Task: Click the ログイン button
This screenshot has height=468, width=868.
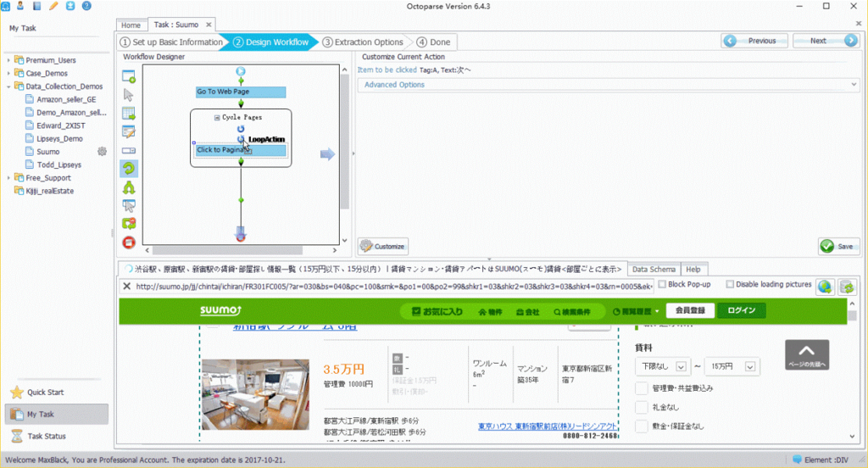Action: 741,310
